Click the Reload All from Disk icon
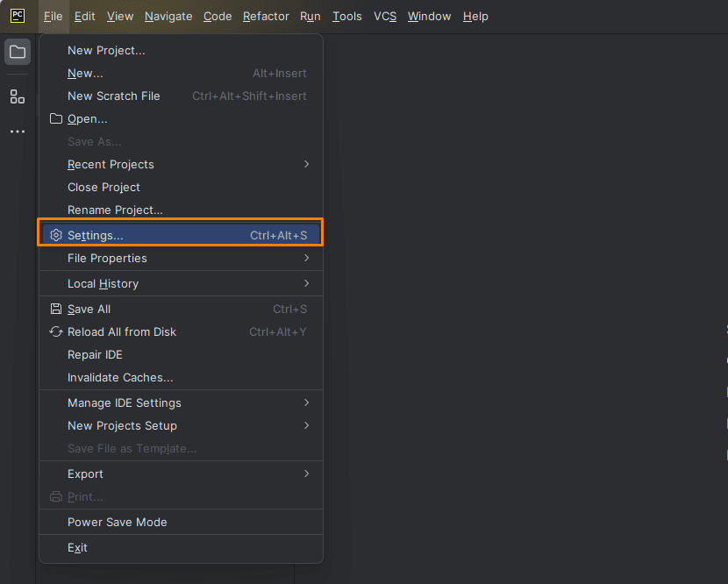The image size is (728, 584). click(x=56, y=332)
